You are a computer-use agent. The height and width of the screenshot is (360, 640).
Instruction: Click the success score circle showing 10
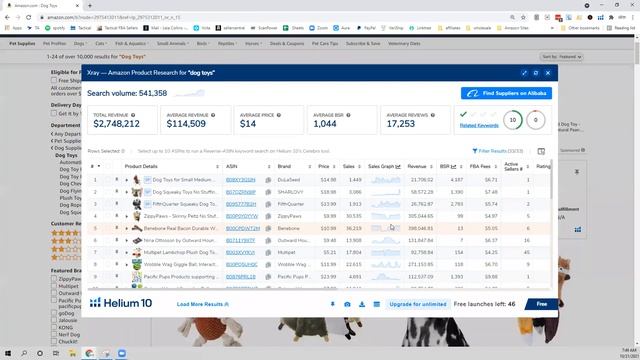coord(513,120)
